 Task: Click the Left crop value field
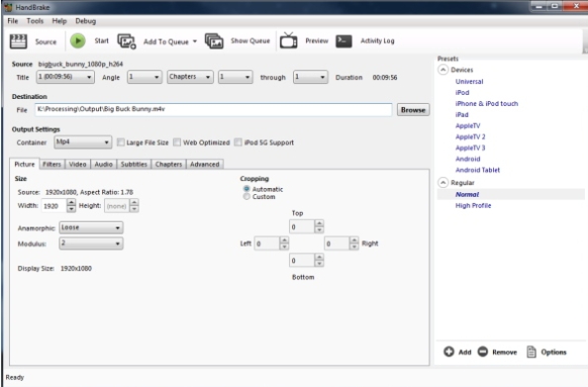[266, 243]
